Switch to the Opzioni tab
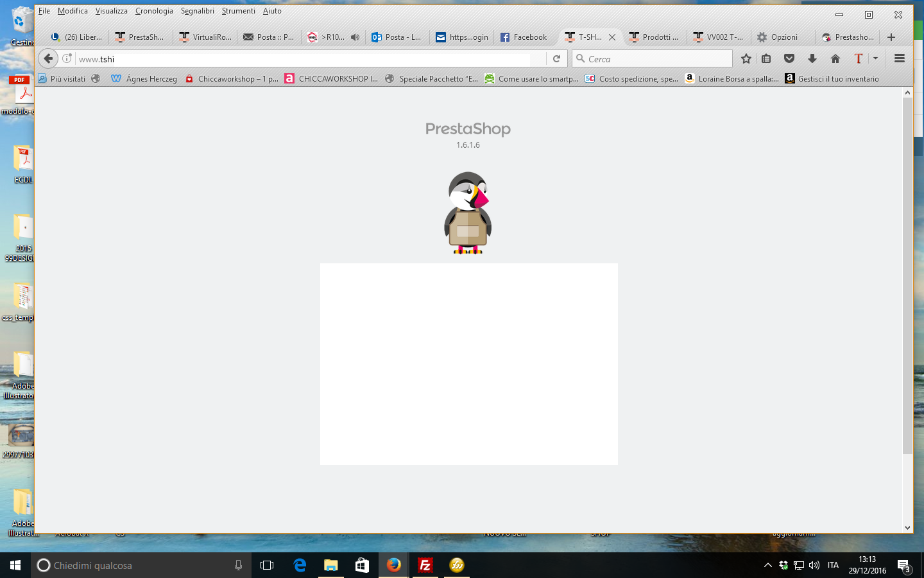The width and height of the screenshot is (924, 578). pyautogui.click(x=783, y=37)
